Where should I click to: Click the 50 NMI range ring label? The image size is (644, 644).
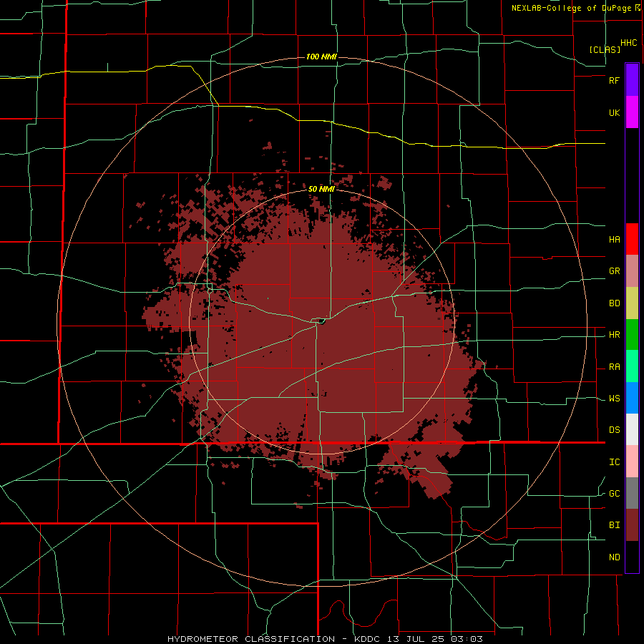coord(321,189)
